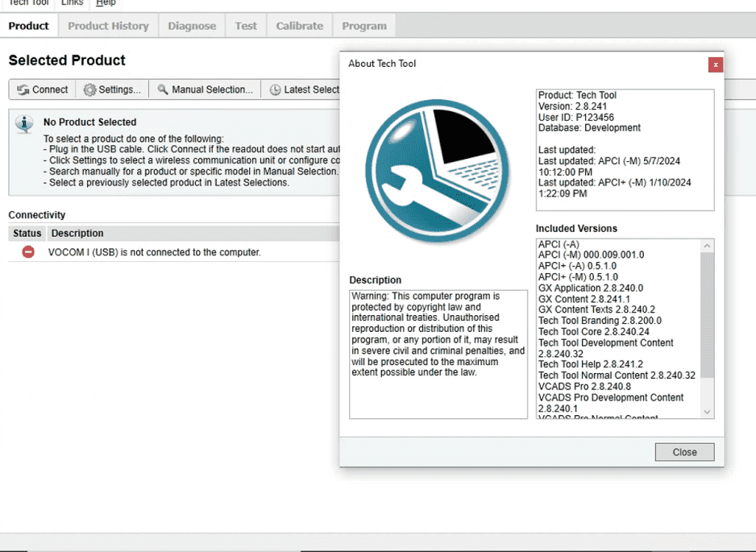
Task: Select Tech Tool Development Content entry
Action: click(605, 348)
